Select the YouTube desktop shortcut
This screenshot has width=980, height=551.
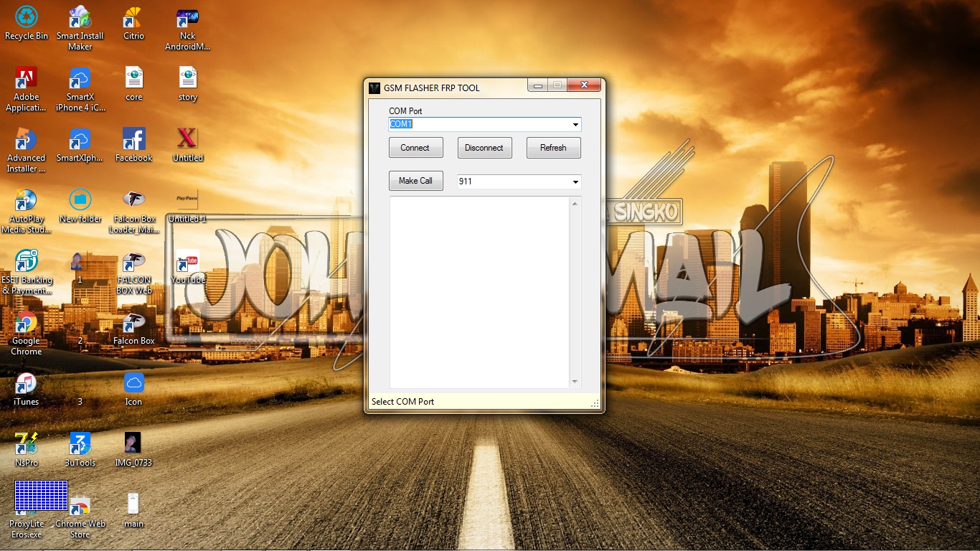point(187,267)
